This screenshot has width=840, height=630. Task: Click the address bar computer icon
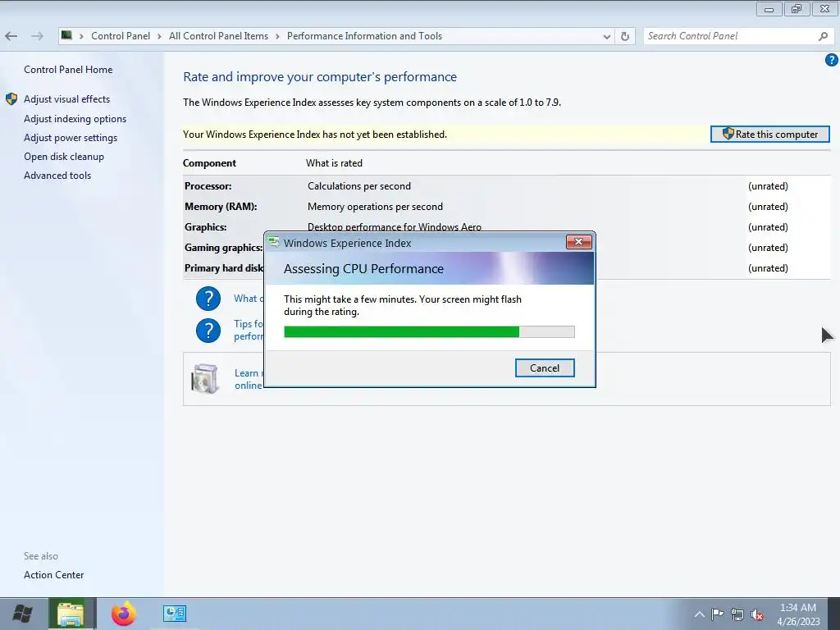pyautogui.click(x=66, y=36)
